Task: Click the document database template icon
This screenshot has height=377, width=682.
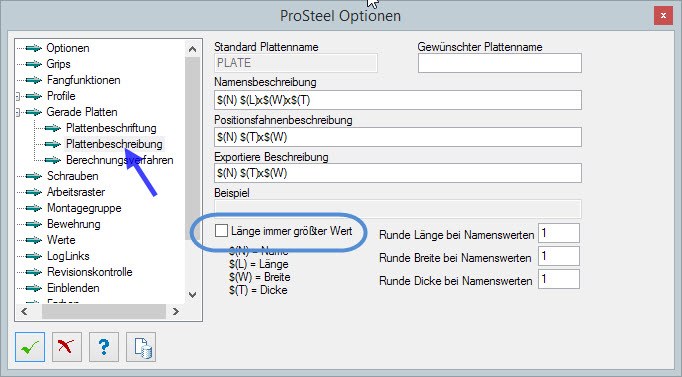Action: [x=141, y=347]
